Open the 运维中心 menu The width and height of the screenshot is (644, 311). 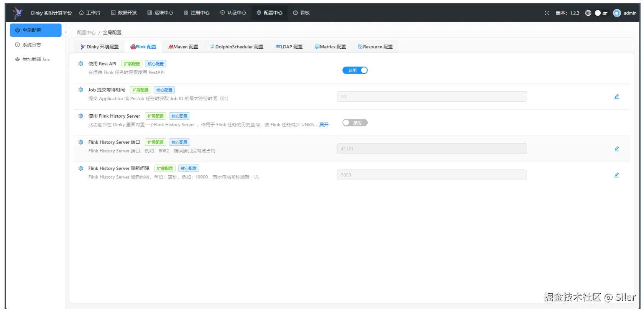160,13
